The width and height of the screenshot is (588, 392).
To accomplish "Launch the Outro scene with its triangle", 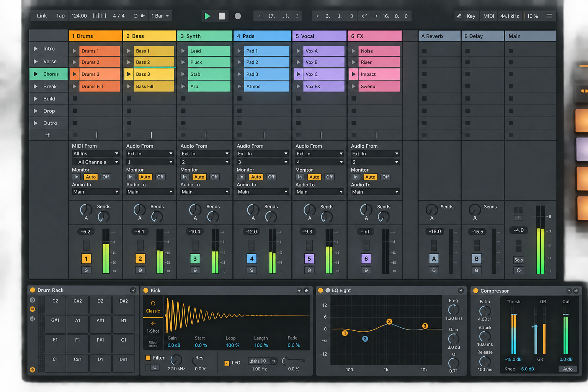I will tap(36, 123).
